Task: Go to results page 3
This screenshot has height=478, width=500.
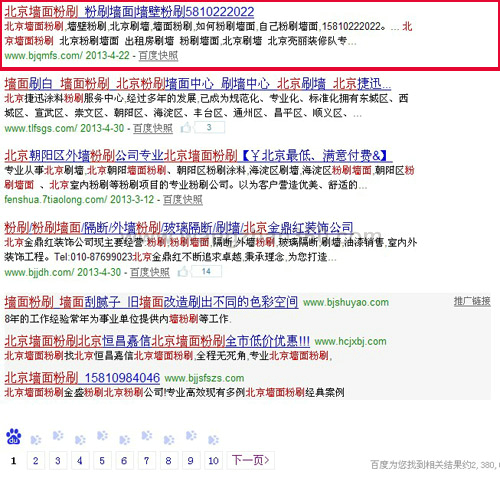Action: (58, 461)
